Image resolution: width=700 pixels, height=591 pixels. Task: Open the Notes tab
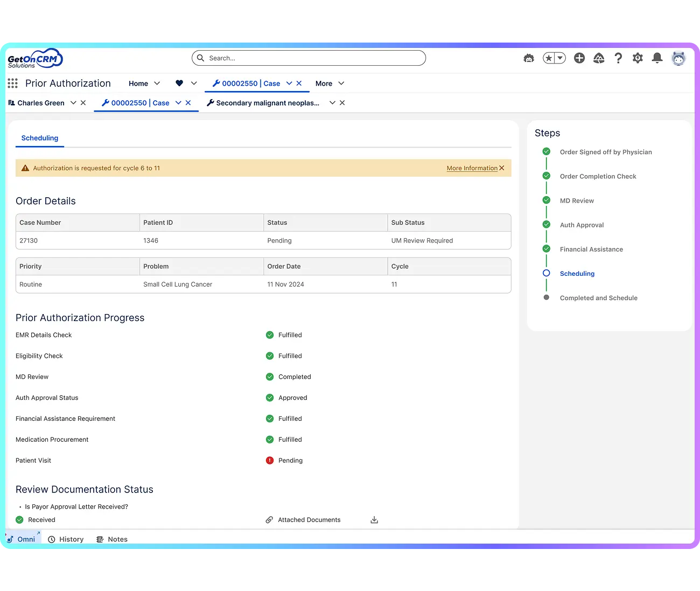pyautogui.click(x=111, y=539)
